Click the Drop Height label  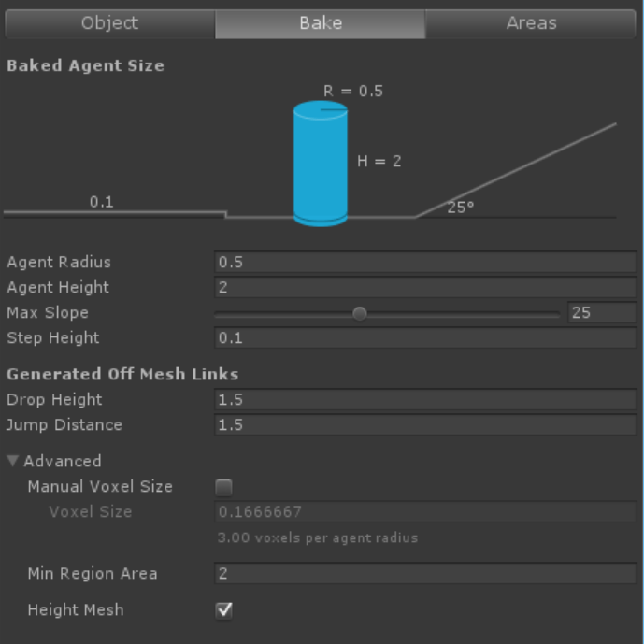(54, 400)
